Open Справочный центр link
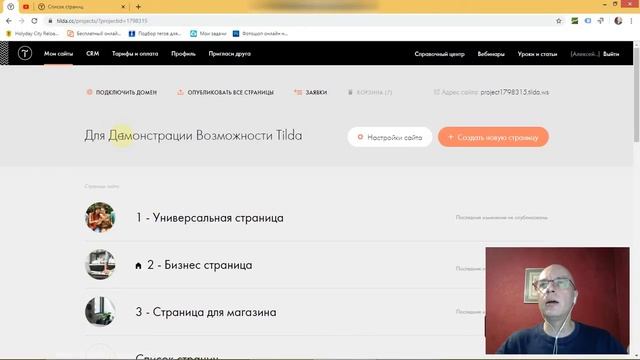Image resolution: width=640 pixels, height=360 pixels. [439, 54]
